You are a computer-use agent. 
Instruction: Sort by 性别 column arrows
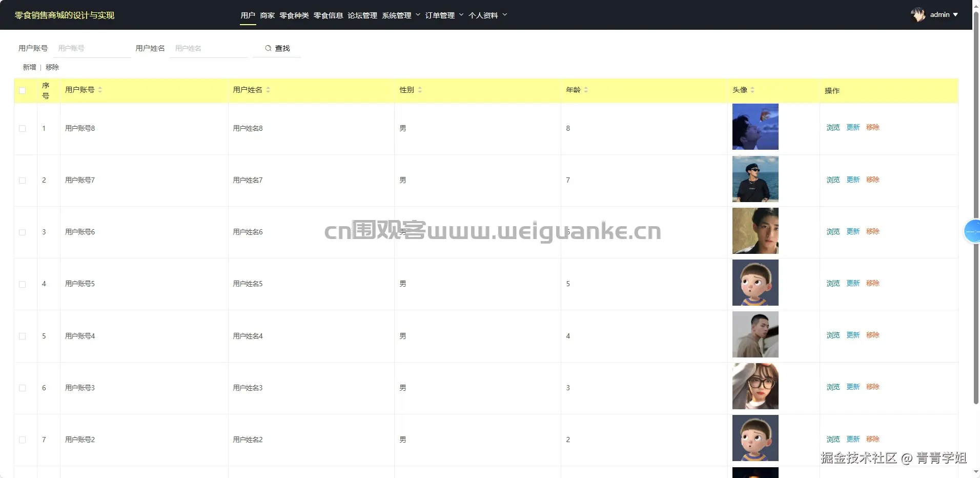(x=420, y=90)
